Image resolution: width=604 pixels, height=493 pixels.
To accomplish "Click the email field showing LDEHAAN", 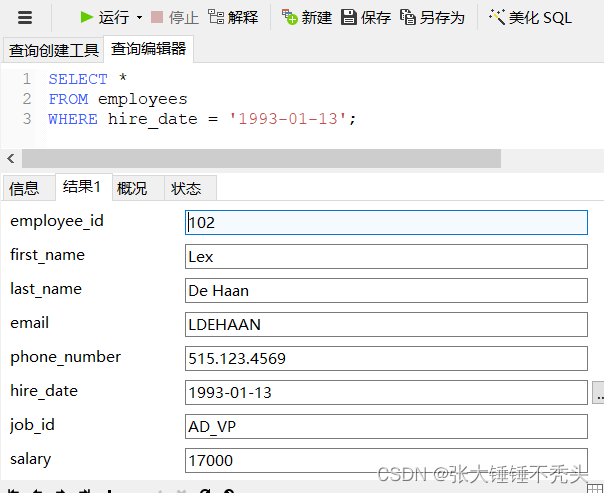I will tap(386, 325).
